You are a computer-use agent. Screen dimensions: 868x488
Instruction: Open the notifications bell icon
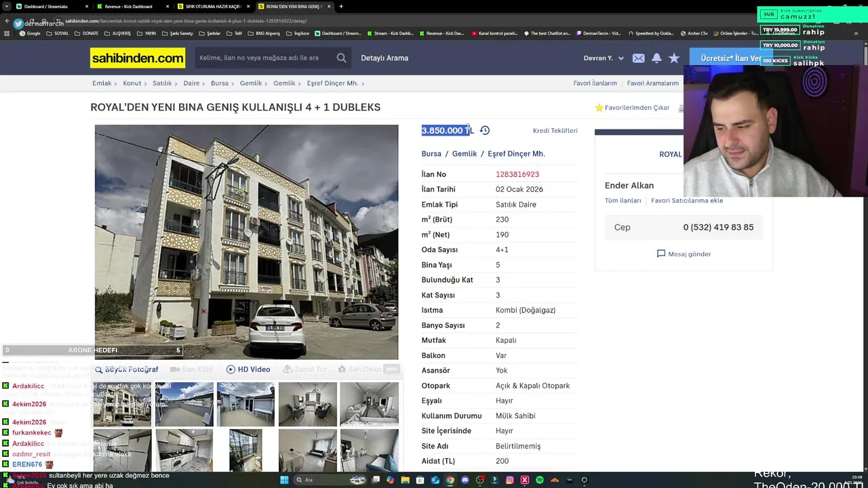(656, 58)
